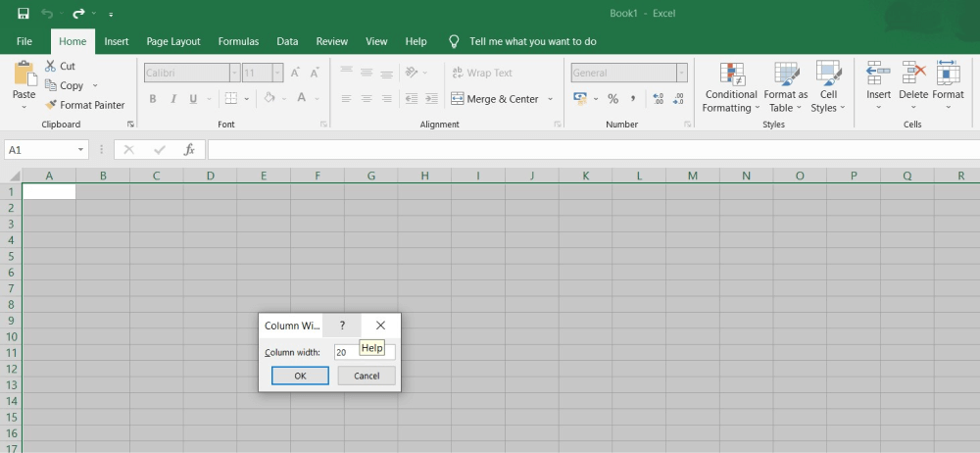Click the Borders icon
Viewport: 980px width, 453px height.
230,98
